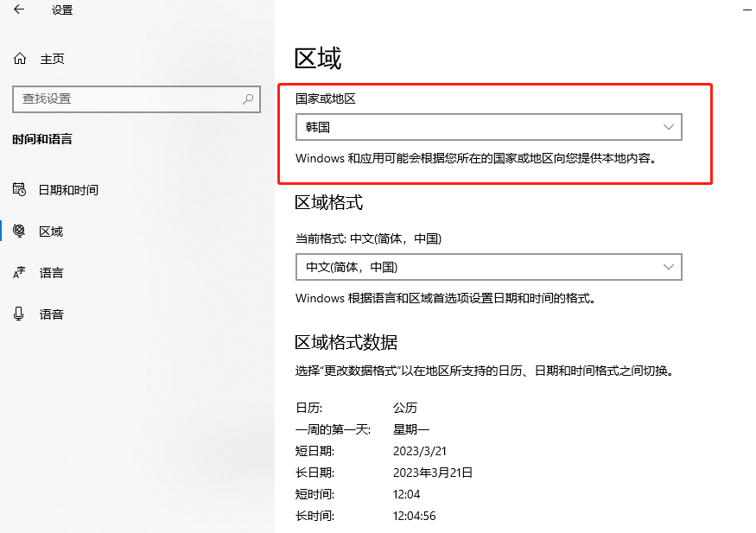
Task: Select the 区域 sidebar item
Action: click(51, 232)
